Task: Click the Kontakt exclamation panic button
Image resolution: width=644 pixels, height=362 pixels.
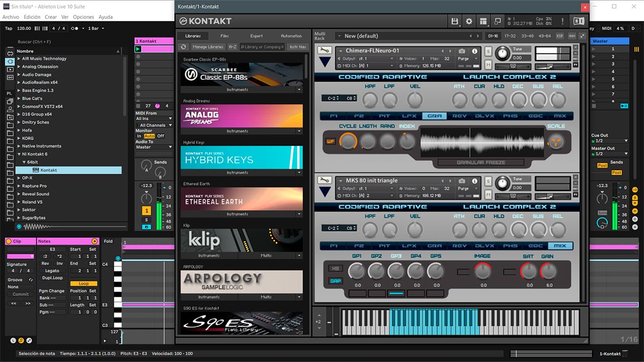Action: click(562, 21)
